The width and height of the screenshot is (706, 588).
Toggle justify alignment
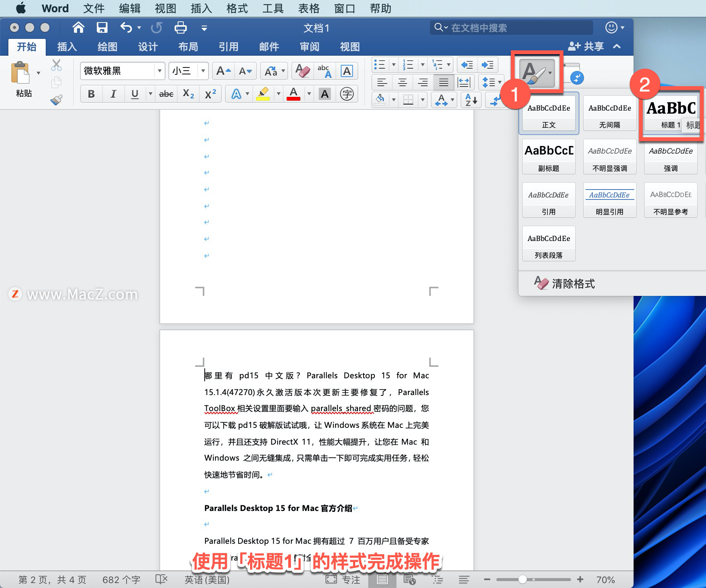(443, 82)
